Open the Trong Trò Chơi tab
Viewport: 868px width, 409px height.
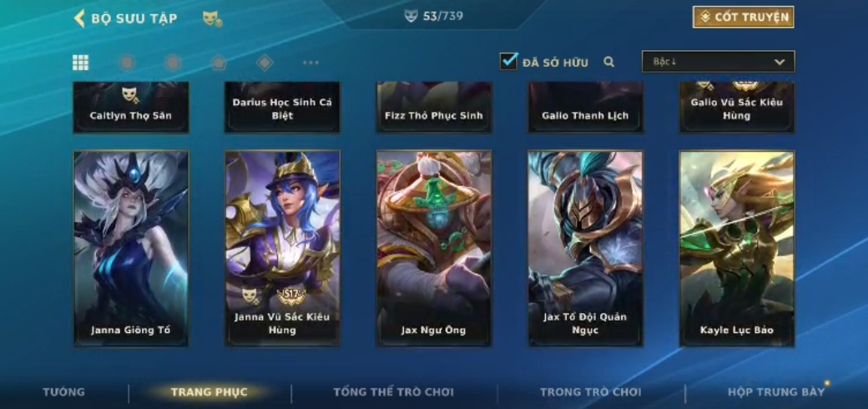click(591, 392)
